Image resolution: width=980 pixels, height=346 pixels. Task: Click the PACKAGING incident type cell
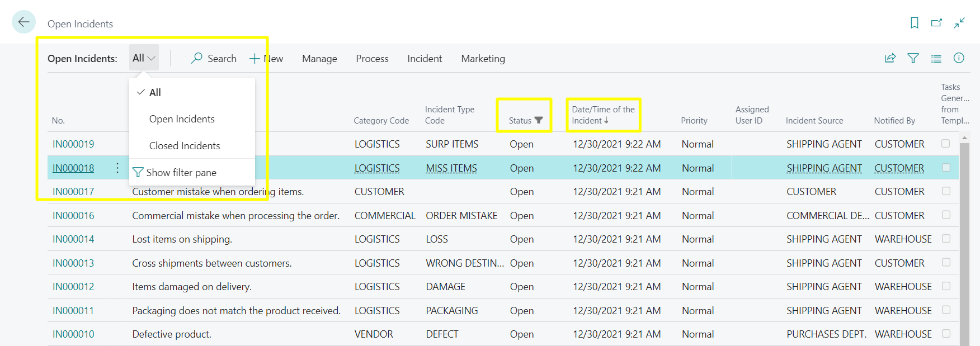(x=452, y=311)
